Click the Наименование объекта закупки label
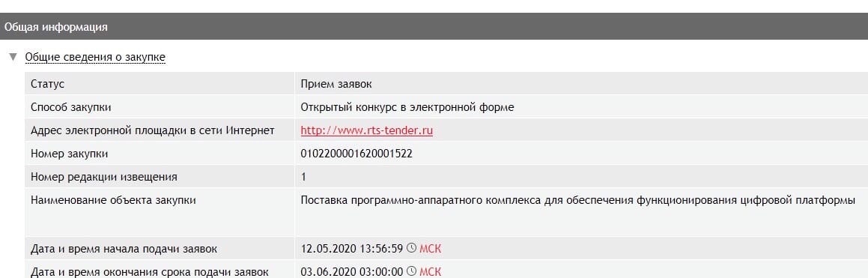 pos(113,200)
